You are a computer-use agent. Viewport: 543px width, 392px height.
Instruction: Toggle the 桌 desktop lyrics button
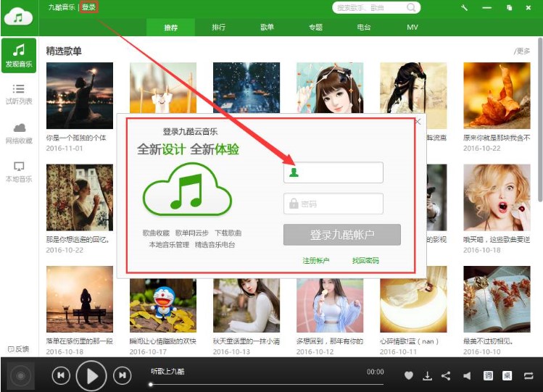point(507,375)
